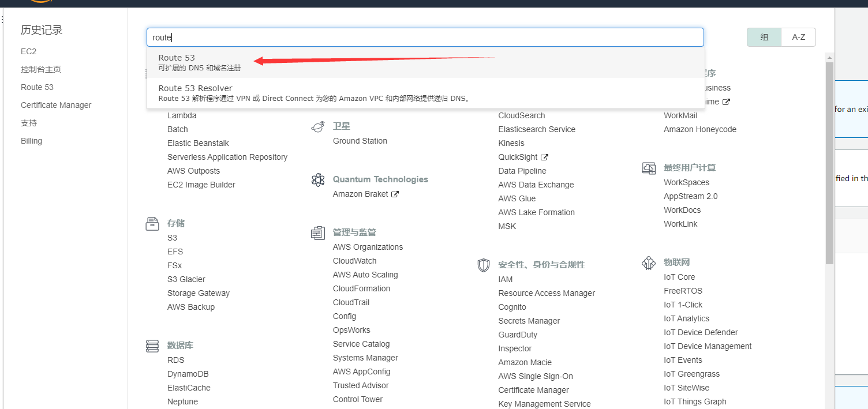Screen dimensions: 868x409
Task: Click inside the service search box
Action: 425,37
